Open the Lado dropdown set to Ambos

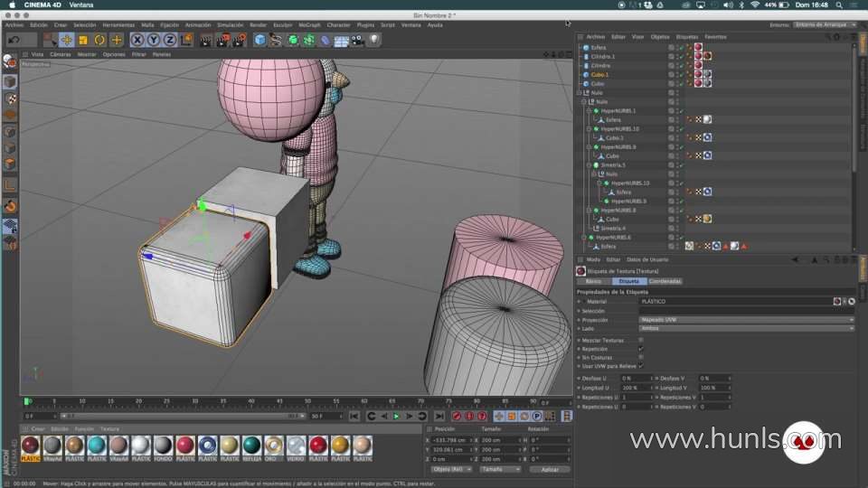[745, 328]
